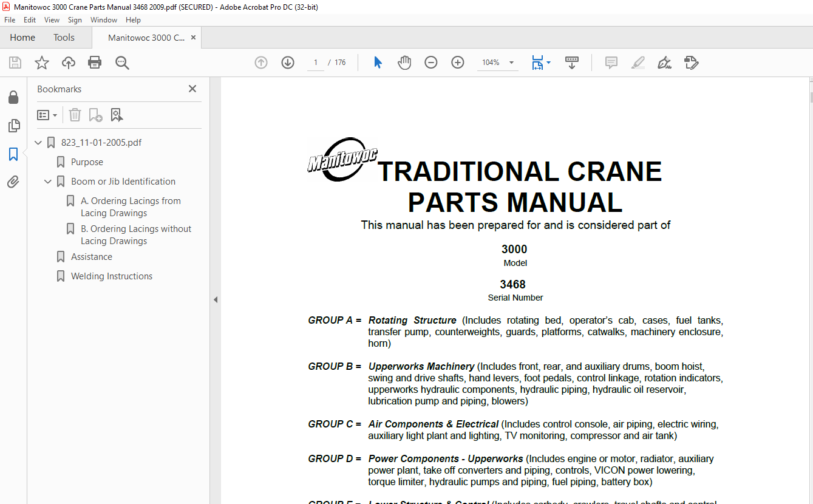Open the Window menu
Screen dimensions: 813x504
click(x=104, y=20)
